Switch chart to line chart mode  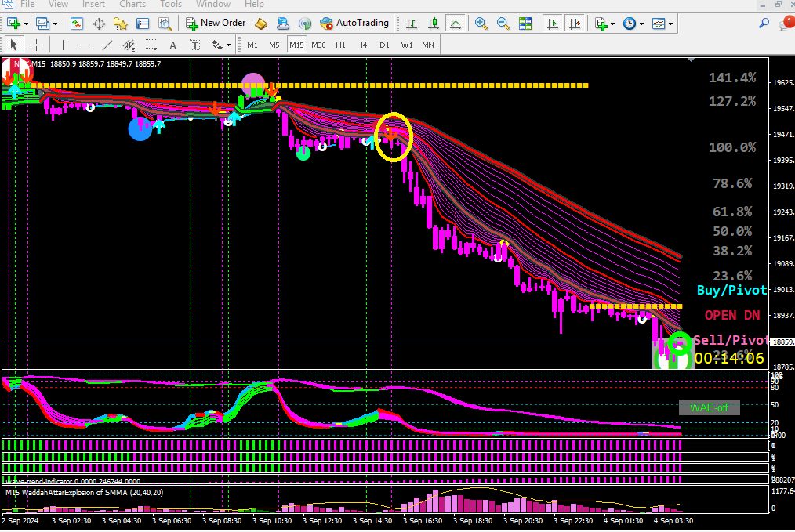click(x=456, y=24)
